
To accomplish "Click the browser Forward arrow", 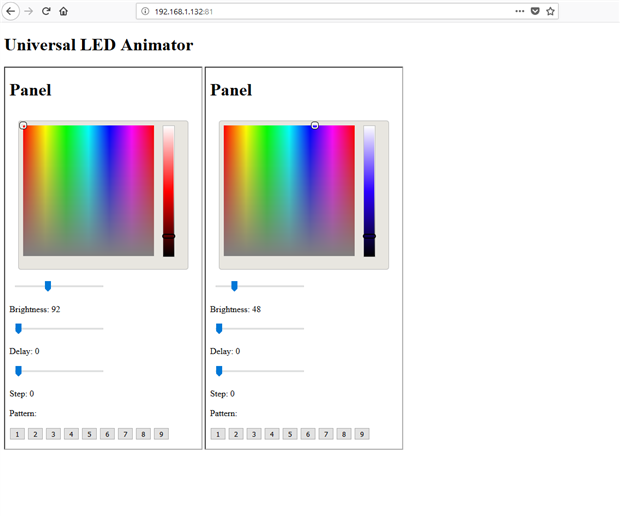I will (x=28, y=11).
